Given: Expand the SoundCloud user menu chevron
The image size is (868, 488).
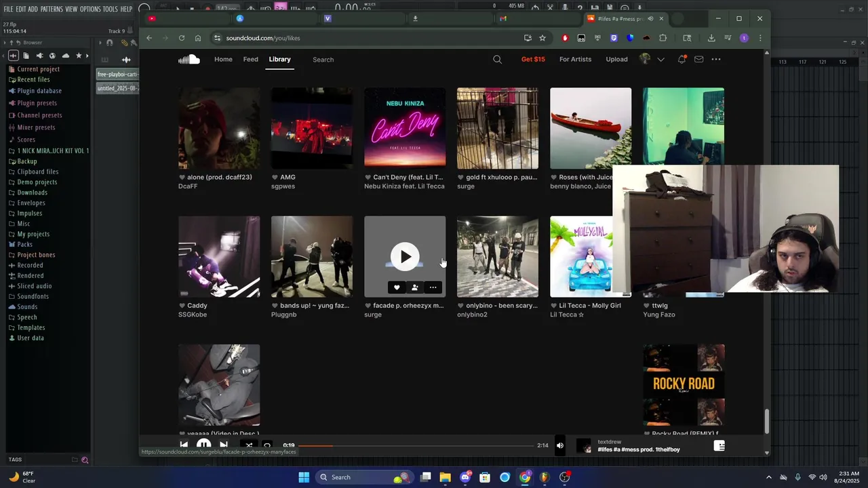Looking at the screenshot, I should pyautogui.click(x=661, y=60).
